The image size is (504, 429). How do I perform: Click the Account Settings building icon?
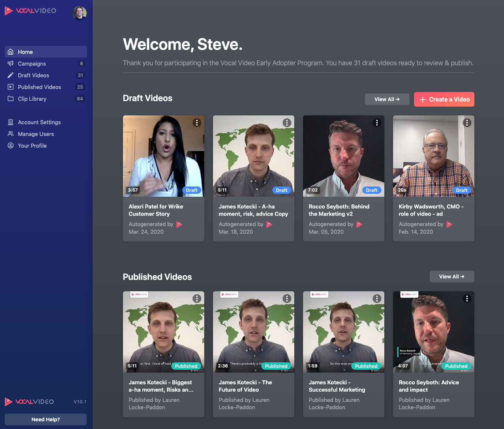[11, 122]
